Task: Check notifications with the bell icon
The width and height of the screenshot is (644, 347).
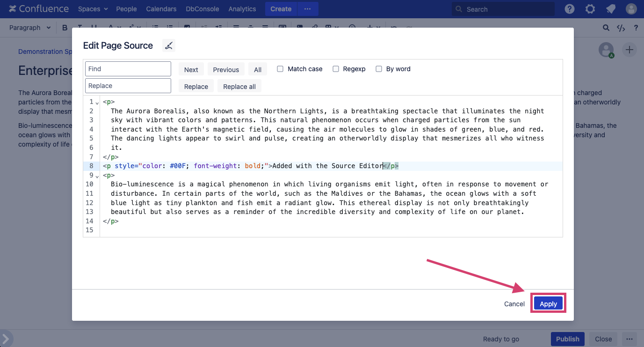Action: click(611, 8)
